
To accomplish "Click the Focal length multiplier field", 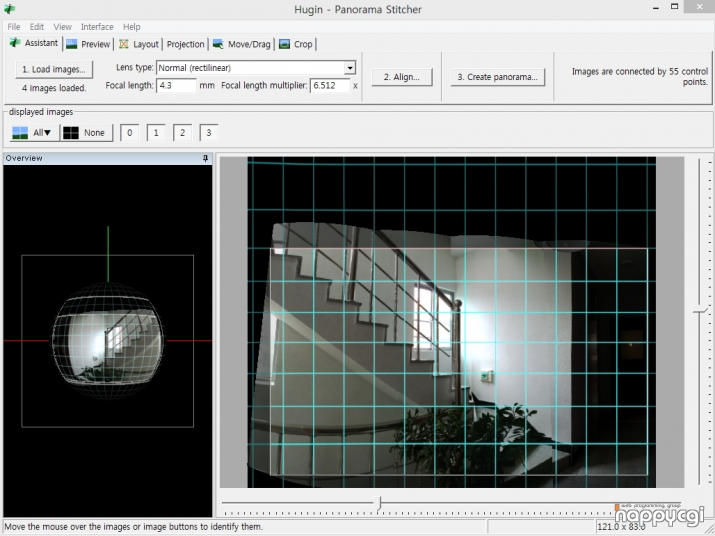I will click(x=330, y=85).
